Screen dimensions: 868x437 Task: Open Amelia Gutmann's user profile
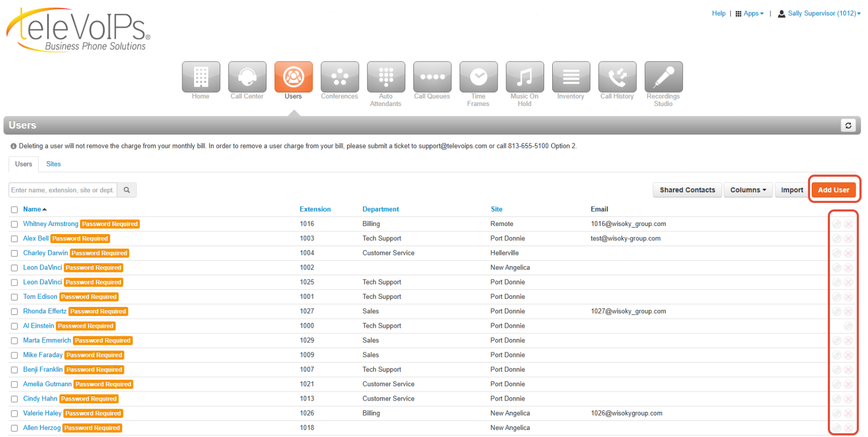(x=47, y=384)
